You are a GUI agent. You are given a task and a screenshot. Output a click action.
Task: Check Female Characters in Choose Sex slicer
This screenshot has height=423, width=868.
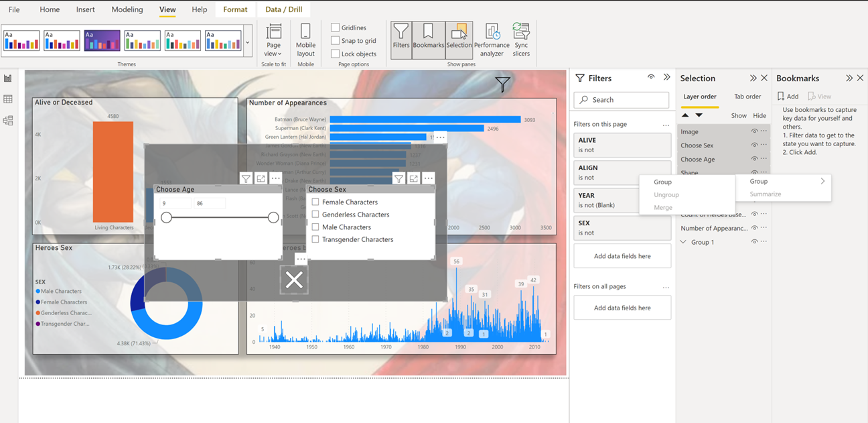[x=315, y=202]
